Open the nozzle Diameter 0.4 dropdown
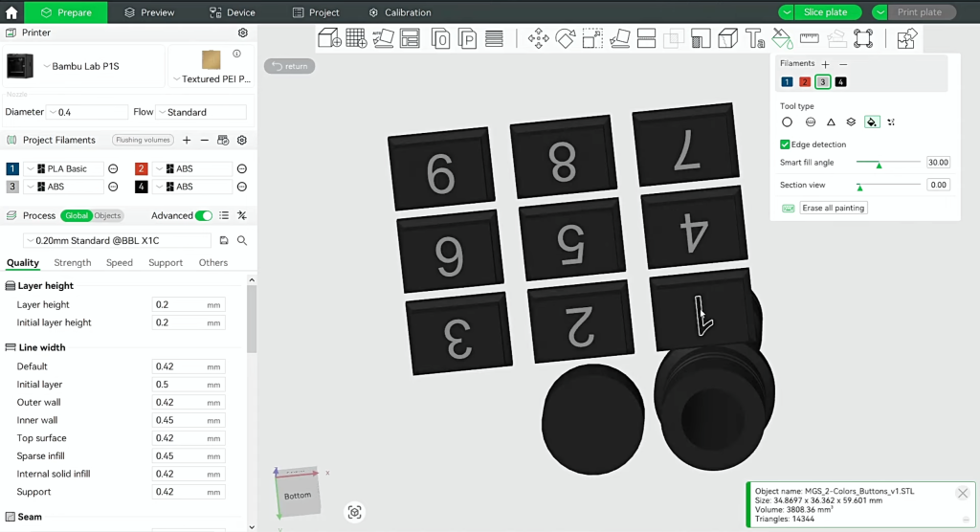The image size is (980, 532). 87,112
